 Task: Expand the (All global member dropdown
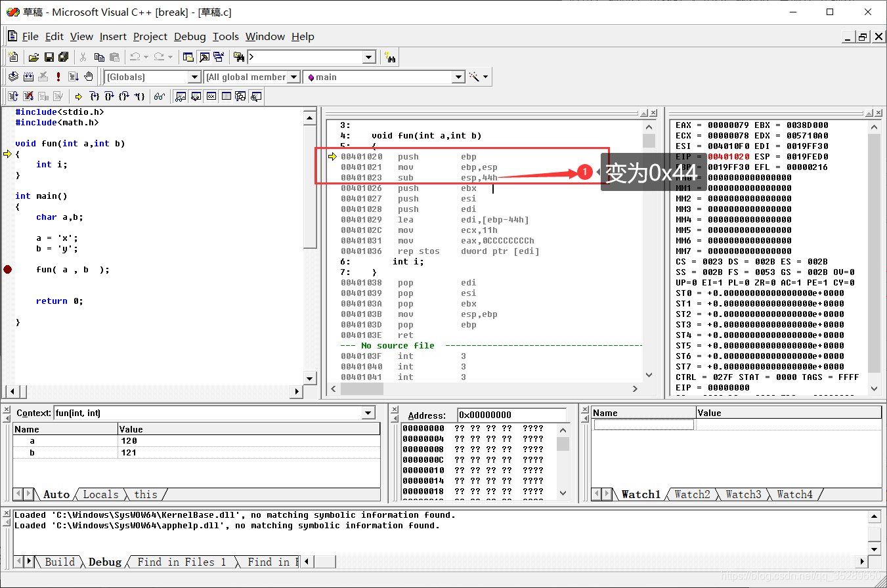click(x=293, y=77)
